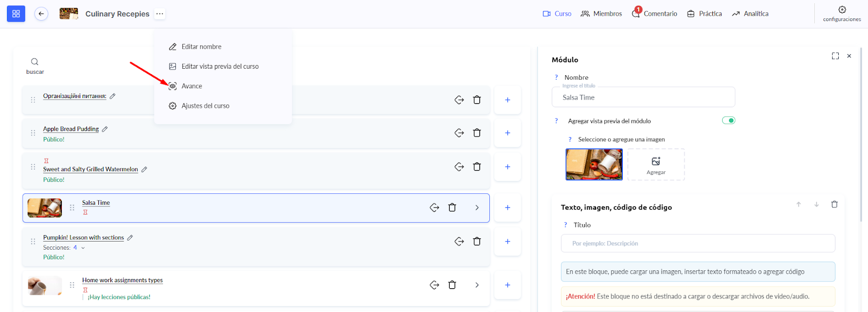
Task: Add item after Apple Bread Pudding with plus
Action: pyautogui.click(x=507, y=133)
